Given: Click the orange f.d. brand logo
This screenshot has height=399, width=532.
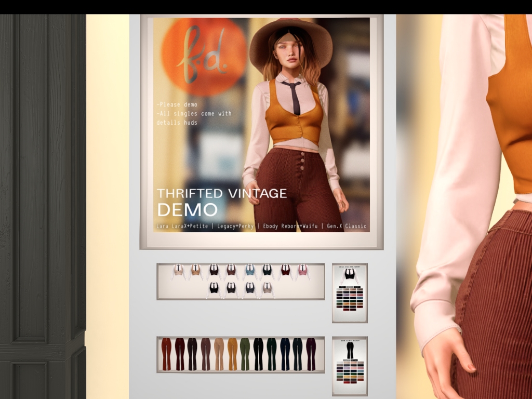Looking at the screenshot, I should point(204,57).
